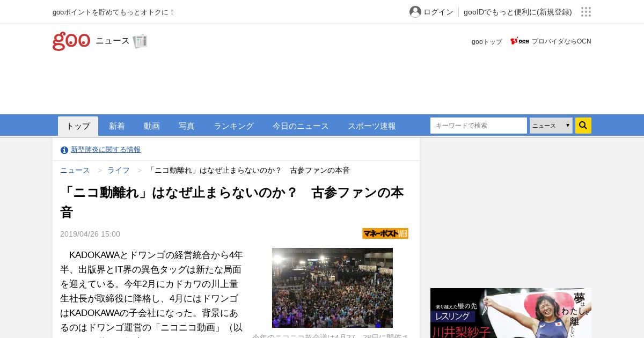The image size is (644, 338).
Task: Click the OCN logo icon
Action: click(x=519, y=41)
